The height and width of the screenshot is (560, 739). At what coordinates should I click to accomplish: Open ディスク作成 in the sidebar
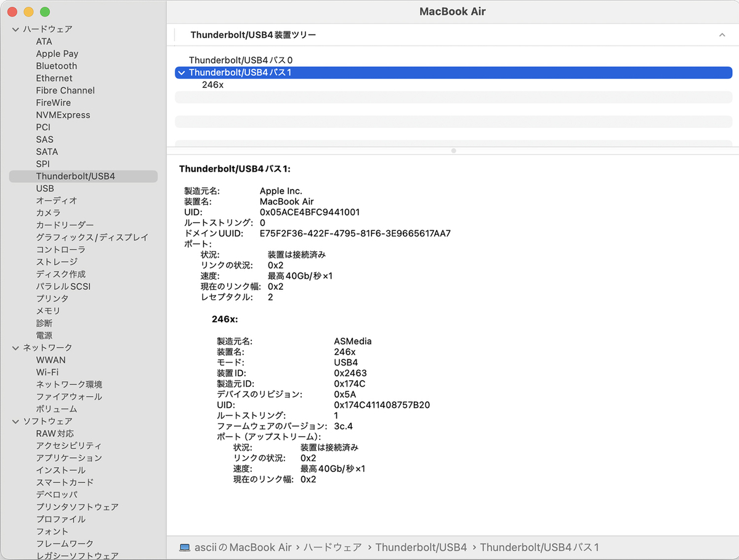[x=60, y=274]
